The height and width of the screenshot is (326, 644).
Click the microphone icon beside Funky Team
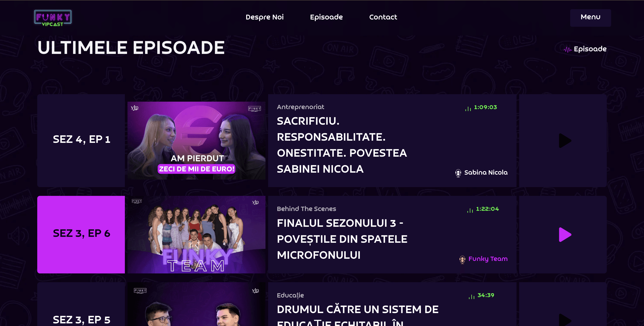462,259
